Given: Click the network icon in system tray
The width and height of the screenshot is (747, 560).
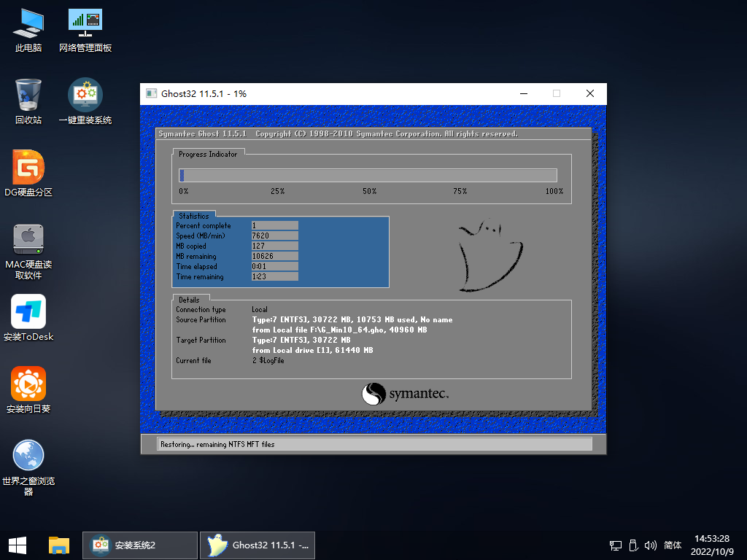Looking at the screenshot, I should (616, 545).
